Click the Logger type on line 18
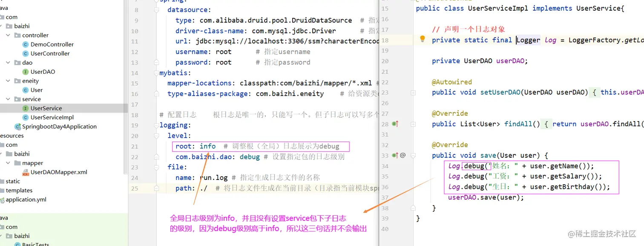Viewport: 644px width, 246px height. (x=529, y=40)
